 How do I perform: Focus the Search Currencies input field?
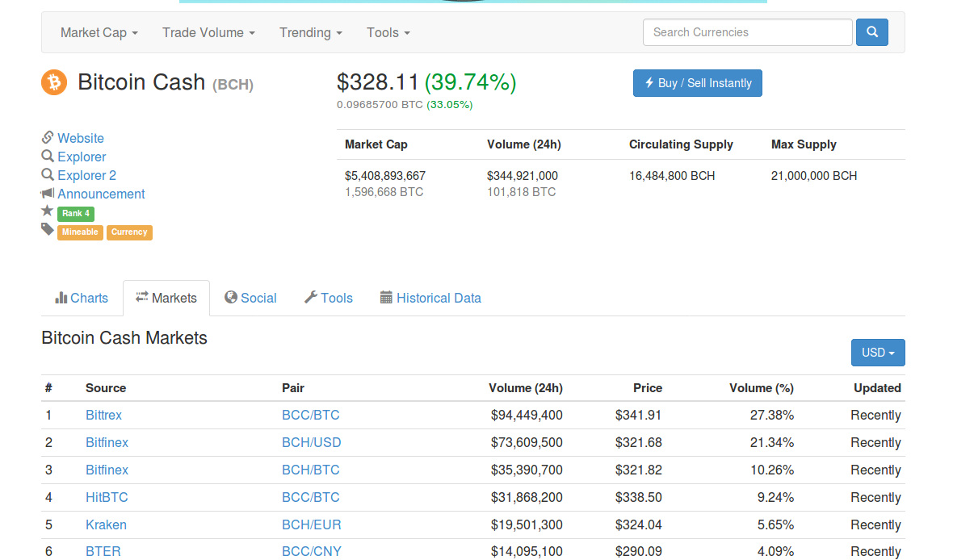tap(748, 32)
